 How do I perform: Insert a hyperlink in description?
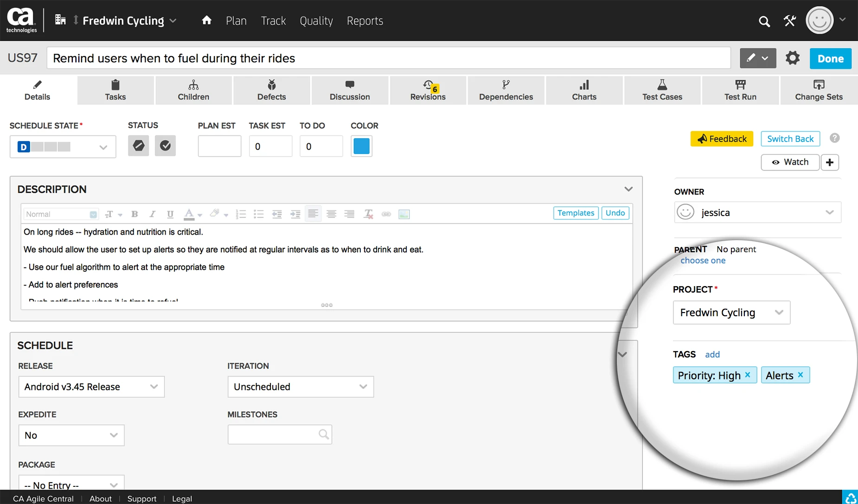coord(386,214)
